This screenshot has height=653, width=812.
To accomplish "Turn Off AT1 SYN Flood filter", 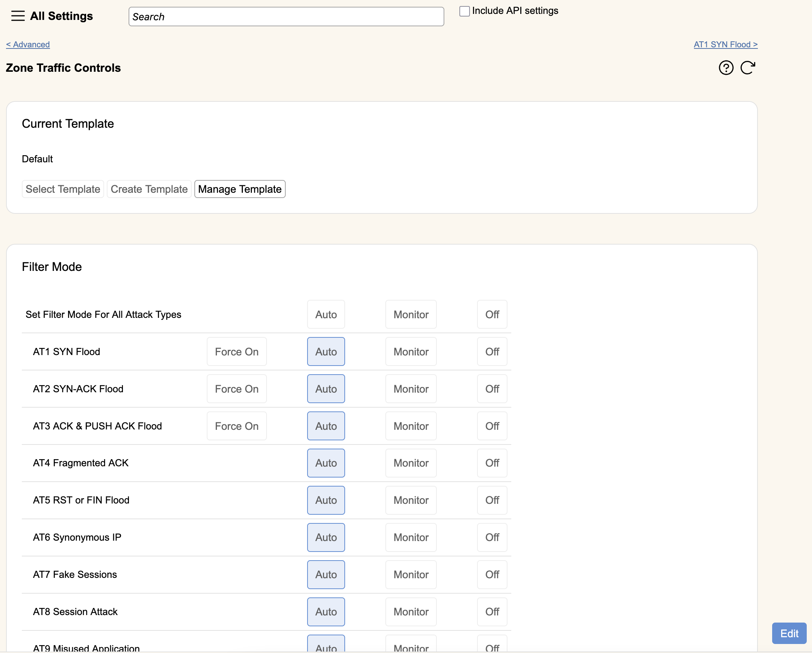I will tap(492, 352).
